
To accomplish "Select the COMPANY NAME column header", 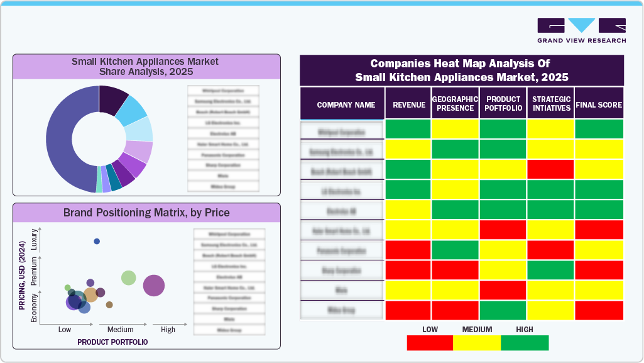I will (342, 103).
